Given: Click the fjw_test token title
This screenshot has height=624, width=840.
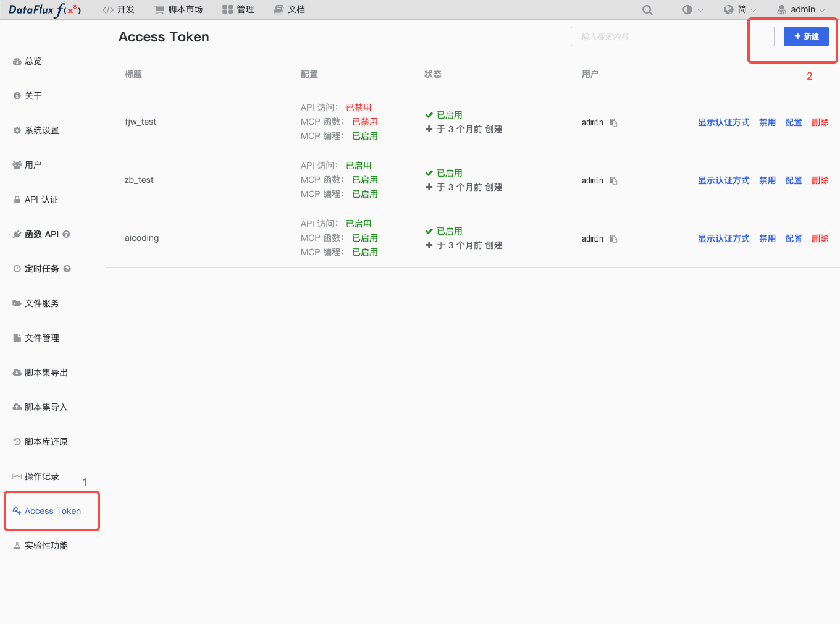Looking at the screenshot, I should click(x=140, y=122).
